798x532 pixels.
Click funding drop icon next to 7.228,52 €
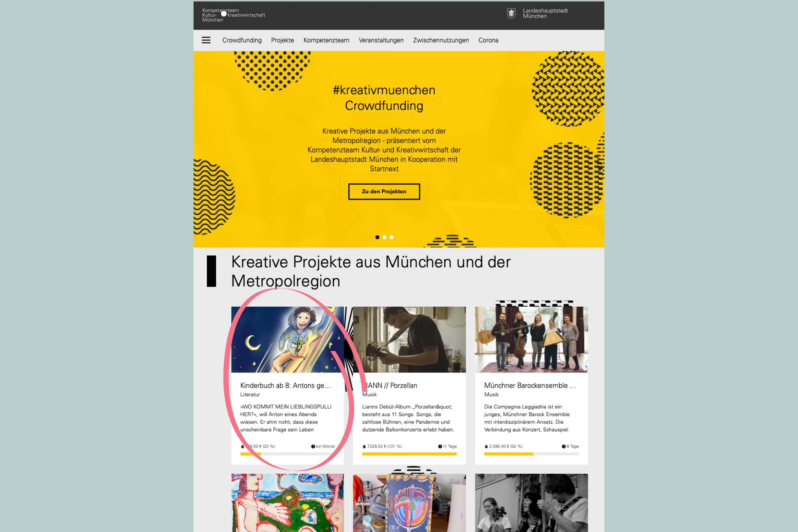tap(364, 447)
